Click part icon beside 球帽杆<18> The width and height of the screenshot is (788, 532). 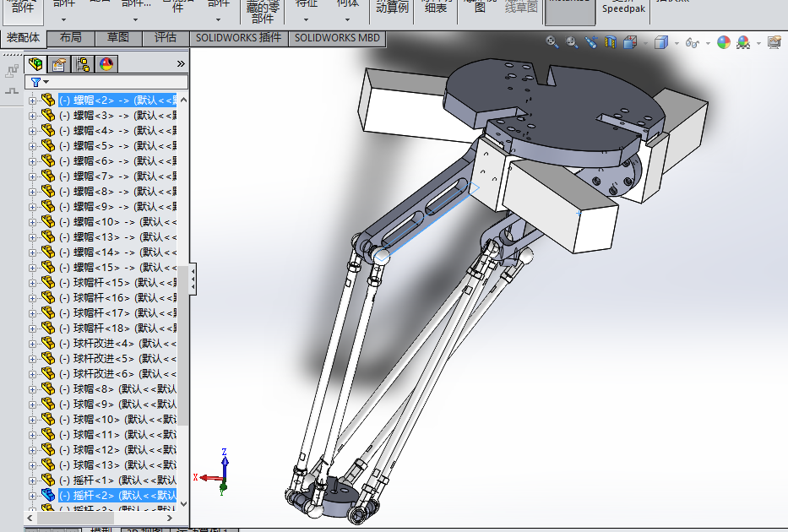pos(48,328)
